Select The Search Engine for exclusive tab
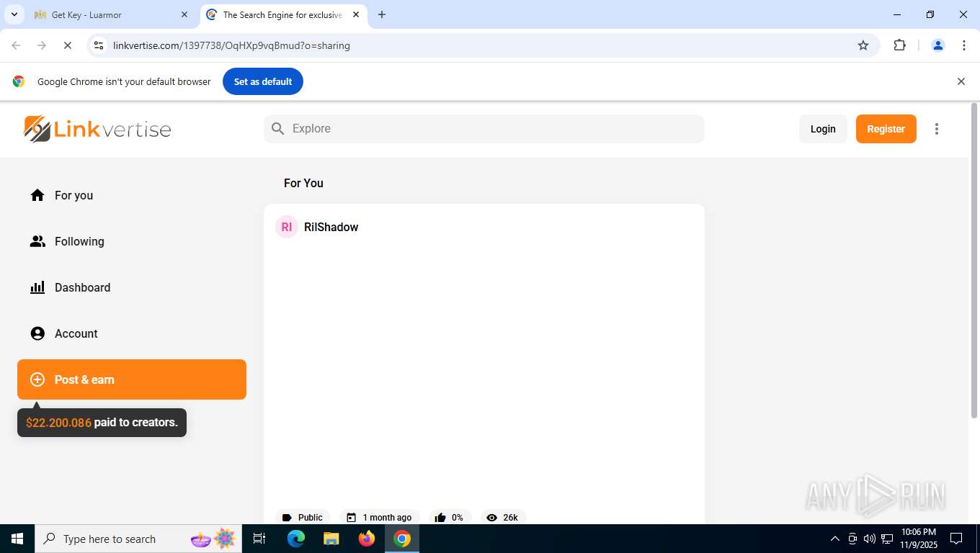This screenshot has width=980, height=553. (282, 14)
